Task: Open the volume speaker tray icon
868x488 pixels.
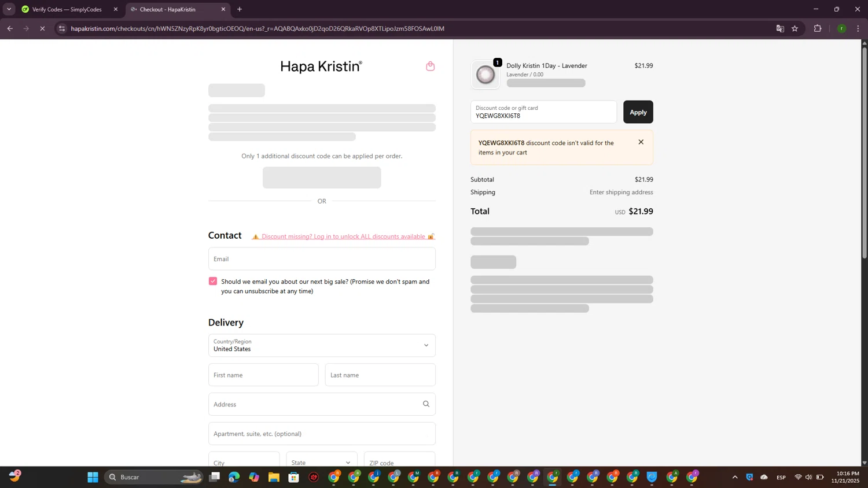Action: (x=808, y=477)
